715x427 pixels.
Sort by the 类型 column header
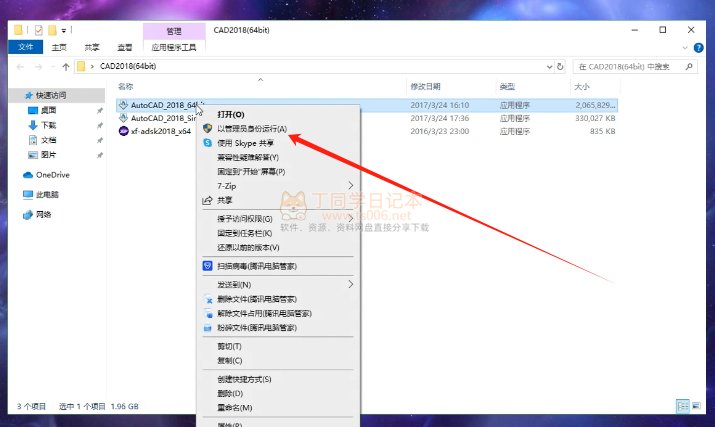507,86
